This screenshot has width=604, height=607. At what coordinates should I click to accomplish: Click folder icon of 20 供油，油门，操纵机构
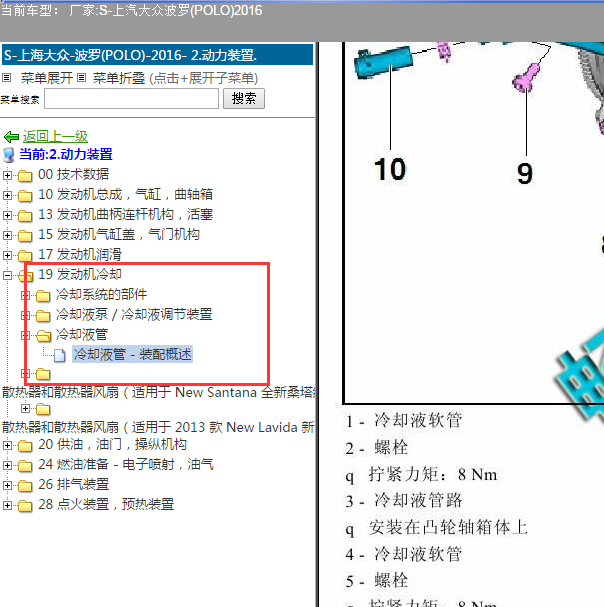25,446
